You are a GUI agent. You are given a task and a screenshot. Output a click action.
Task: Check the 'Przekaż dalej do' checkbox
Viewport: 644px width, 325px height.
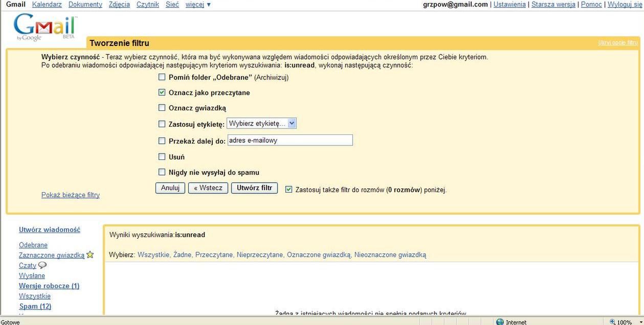162,141
